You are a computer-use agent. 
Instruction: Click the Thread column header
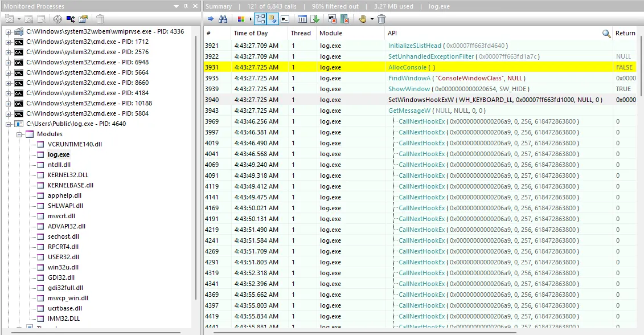(302, 33)
